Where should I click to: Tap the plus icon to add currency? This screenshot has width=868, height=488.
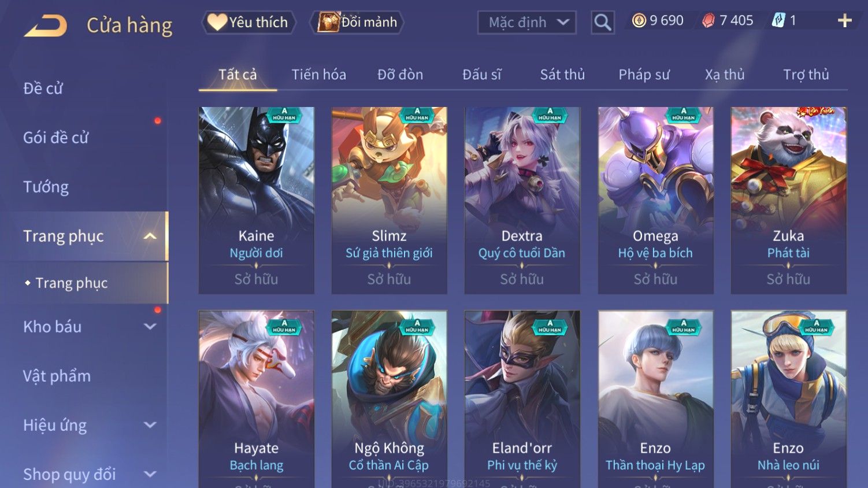pos(845,21)
